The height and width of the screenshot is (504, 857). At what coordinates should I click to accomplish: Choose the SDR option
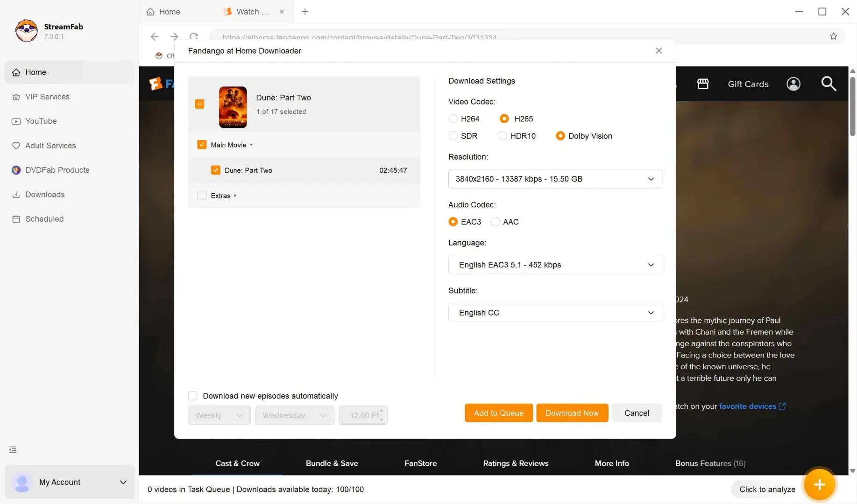pos(453,136)
